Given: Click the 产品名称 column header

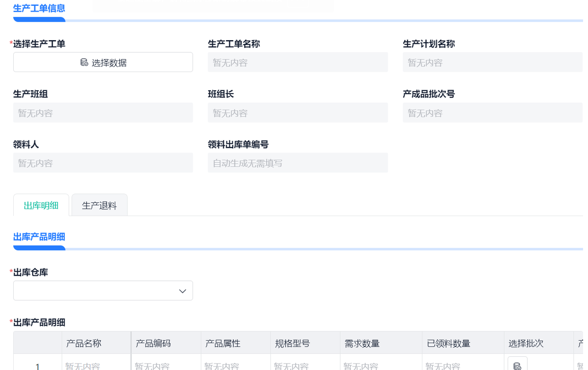Looking at the screenshot, I should [84, 343].
